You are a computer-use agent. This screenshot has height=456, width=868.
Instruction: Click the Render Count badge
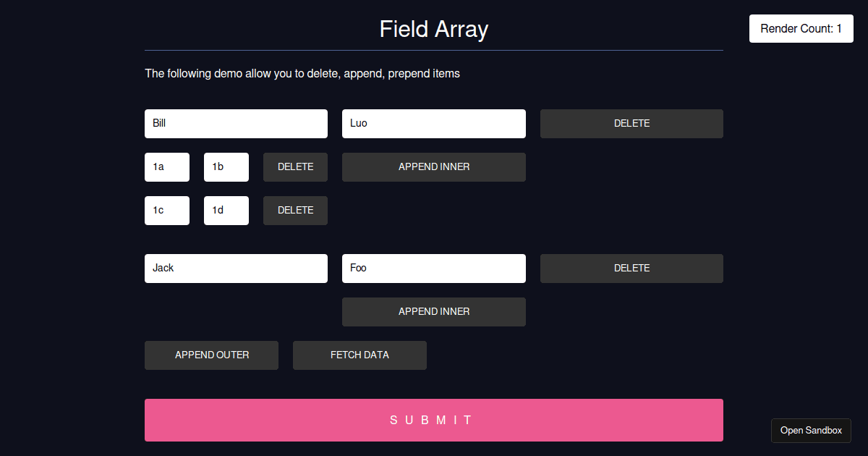click(x=801, y=28)
